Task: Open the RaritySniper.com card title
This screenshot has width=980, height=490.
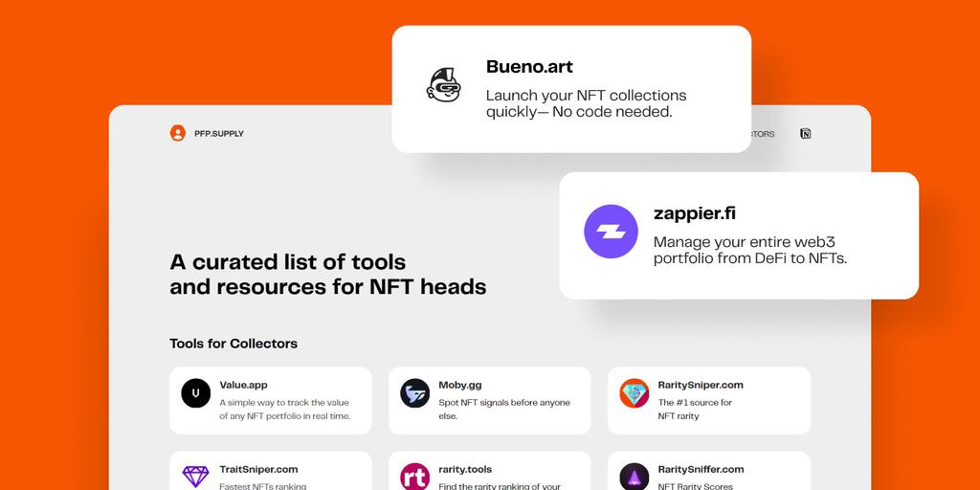Action: pos(701,385)
